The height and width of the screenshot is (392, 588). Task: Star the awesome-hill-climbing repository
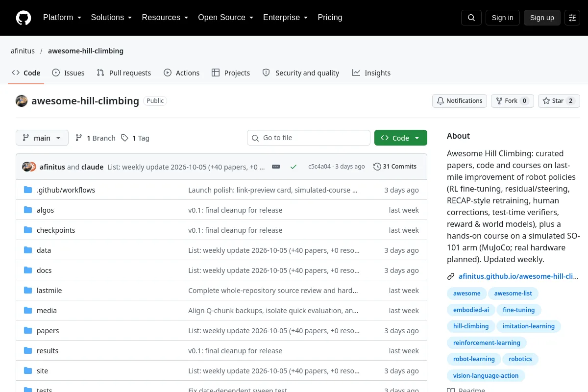coord(559,101)
